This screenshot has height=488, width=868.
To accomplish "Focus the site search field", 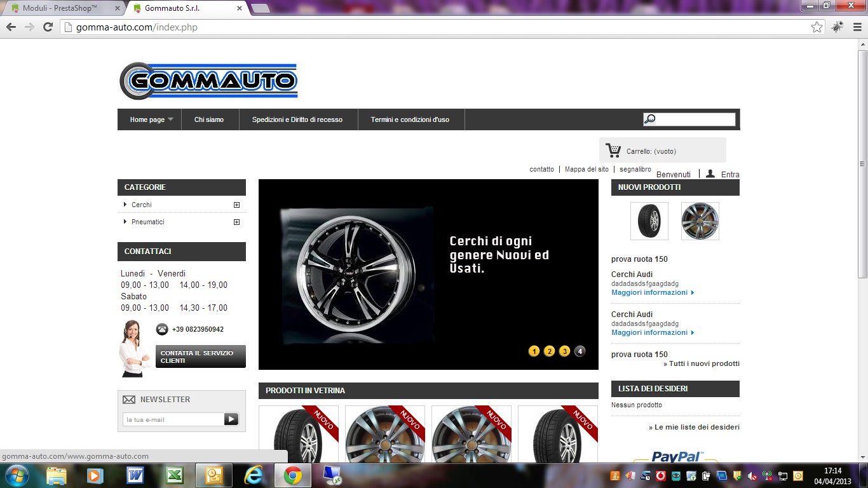I will click(689, 119).
